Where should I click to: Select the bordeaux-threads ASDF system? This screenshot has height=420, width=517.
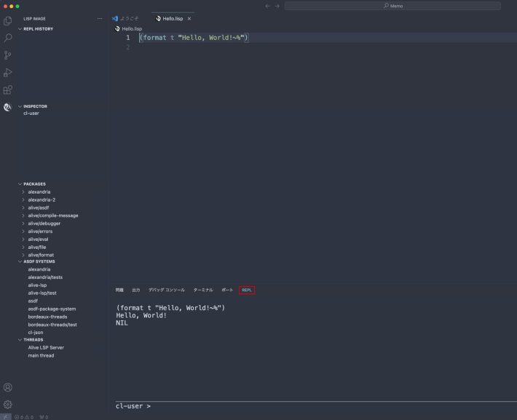click(47, 317)
